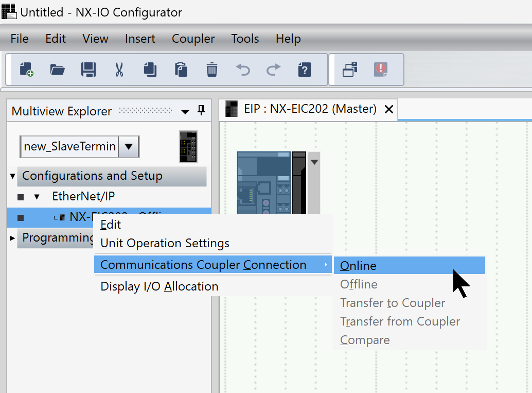Pin the Multiview Explorer panel
The image size is (532, 393).
201,110
